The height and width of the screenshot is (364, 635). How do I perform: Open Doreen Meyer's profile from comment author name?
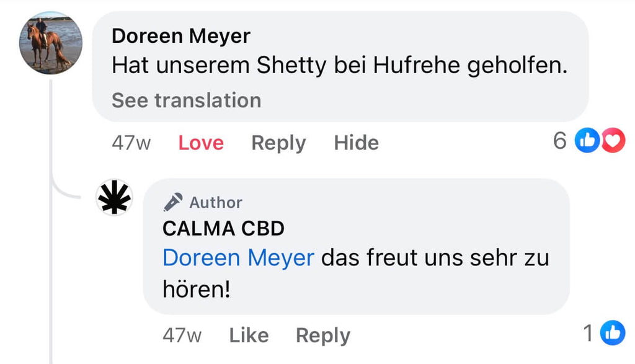[180, 36]
